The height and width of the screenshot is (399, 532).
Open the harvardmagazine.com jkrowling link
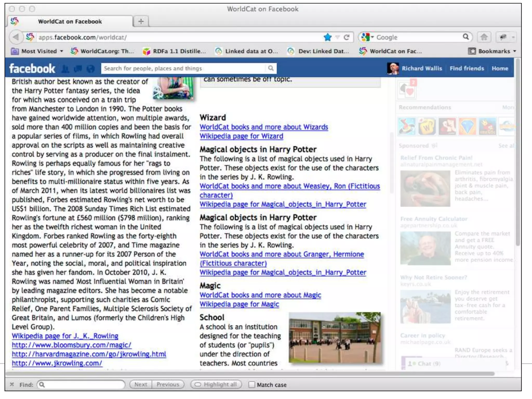point(89,354)
